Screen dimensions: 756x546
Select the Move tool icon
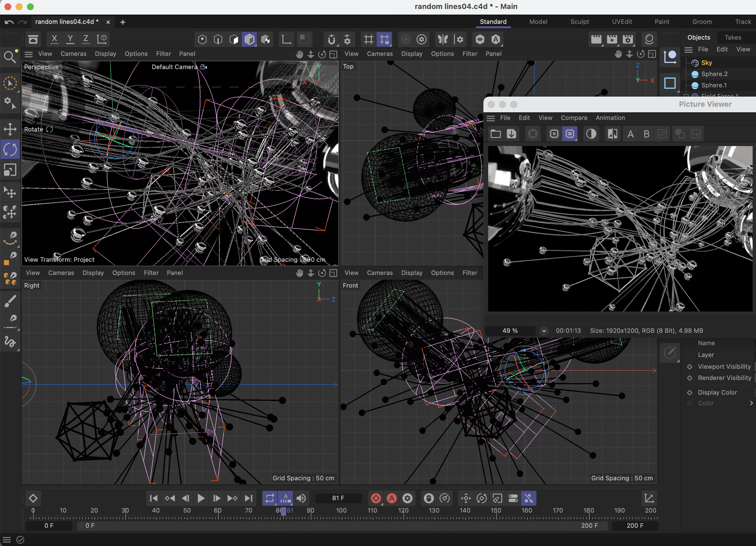[10, 128]
